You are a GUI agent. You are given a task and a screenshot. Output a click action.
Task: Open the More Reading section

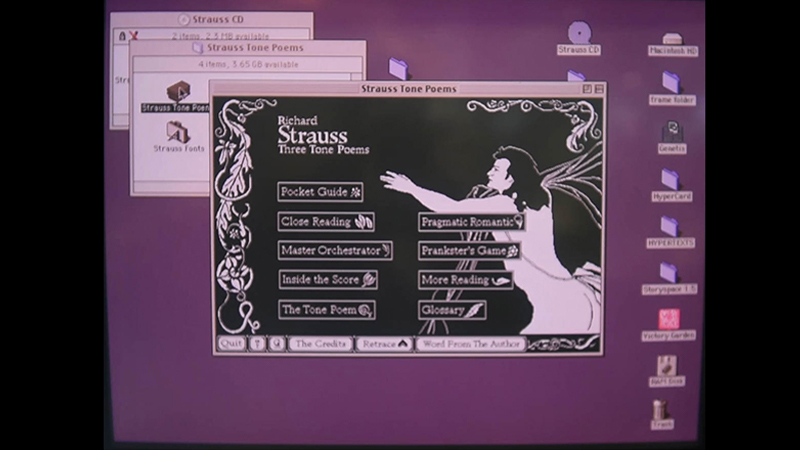pyautogui.click(x=465, y=280)
